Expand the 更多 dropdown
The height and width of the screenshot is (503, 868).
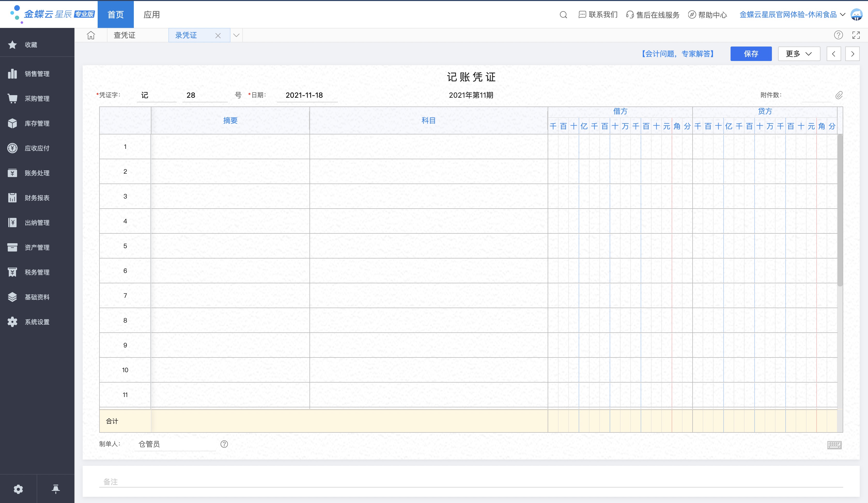point(799,54)
